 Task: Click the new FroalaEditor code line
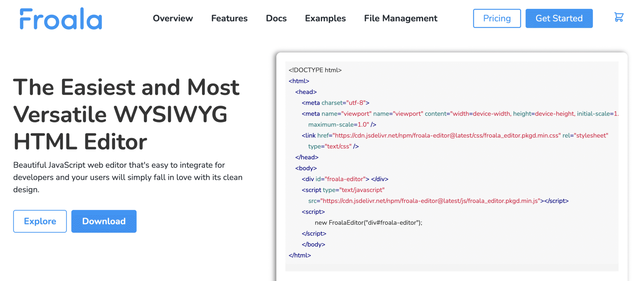(368, 223)
